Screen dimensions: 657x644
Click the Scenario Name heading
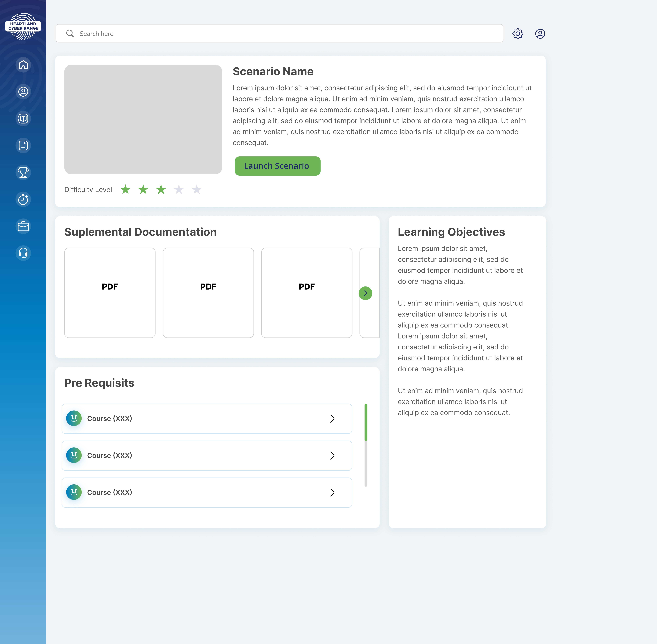tap(273, 71)
